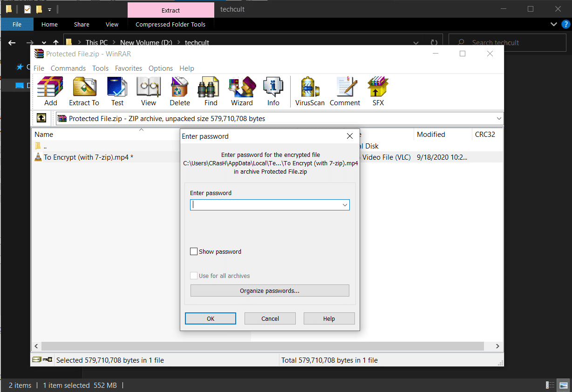Screen dimensions: 572x392
Task: Switch to the Compressed Folder Tools tab
Action: point(170,24)
